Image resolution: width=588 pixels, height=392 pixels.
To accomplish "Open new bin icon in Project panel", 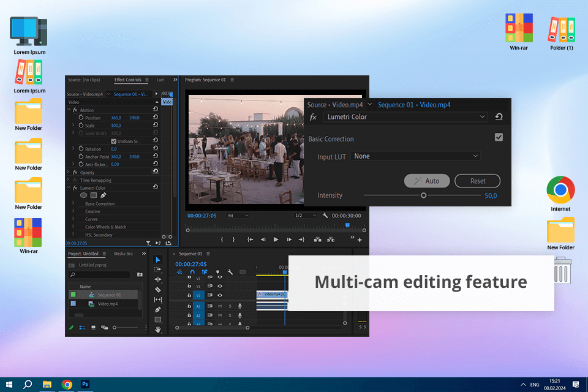I will click(140, 274).
